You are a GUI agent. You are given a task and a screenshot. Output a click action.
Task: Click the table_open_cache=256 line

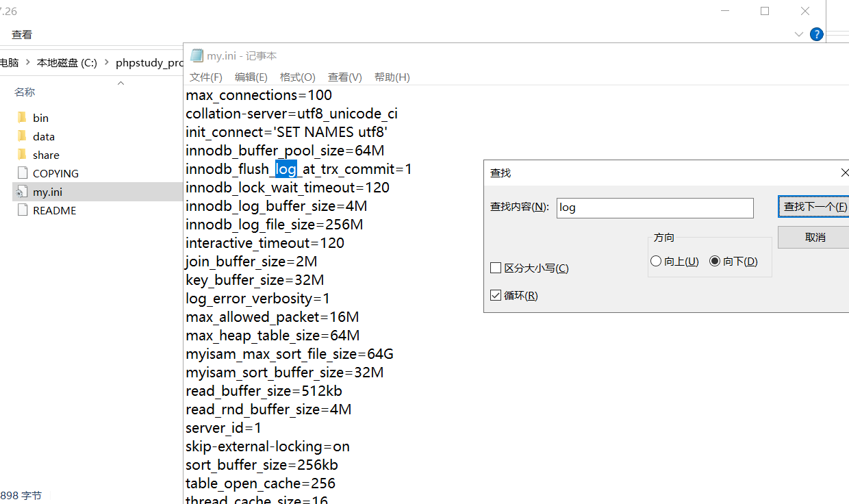point(261,483)
